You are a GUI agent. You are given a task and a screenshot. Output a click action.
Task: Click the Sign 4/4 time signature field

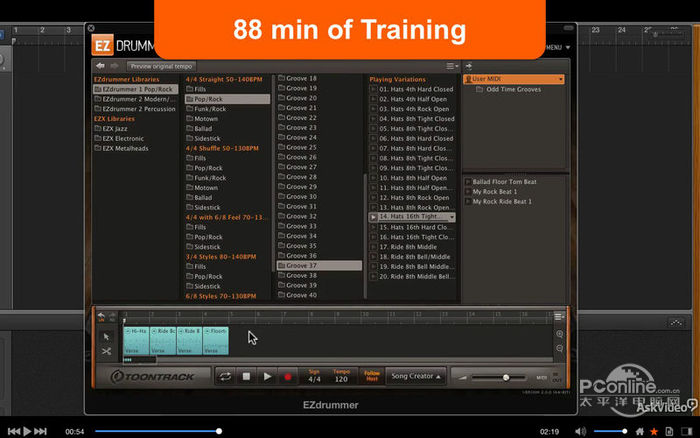click(314, 376)
